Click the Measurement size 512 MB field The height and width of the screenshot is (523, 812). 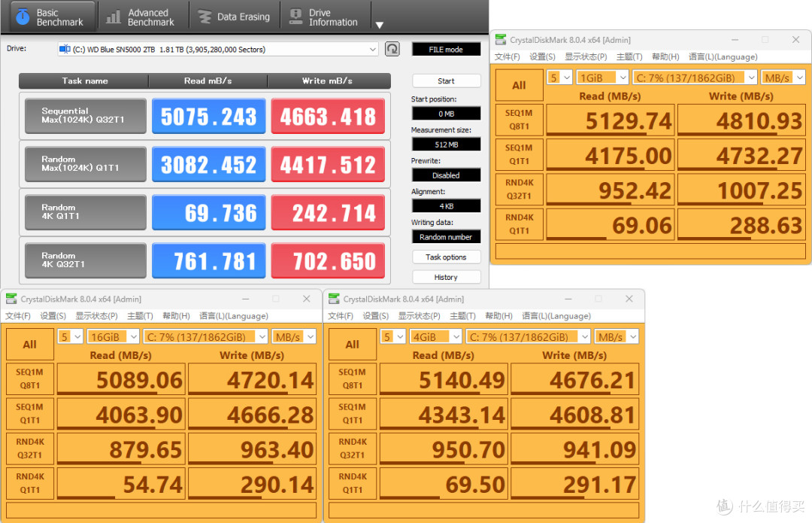446,144
